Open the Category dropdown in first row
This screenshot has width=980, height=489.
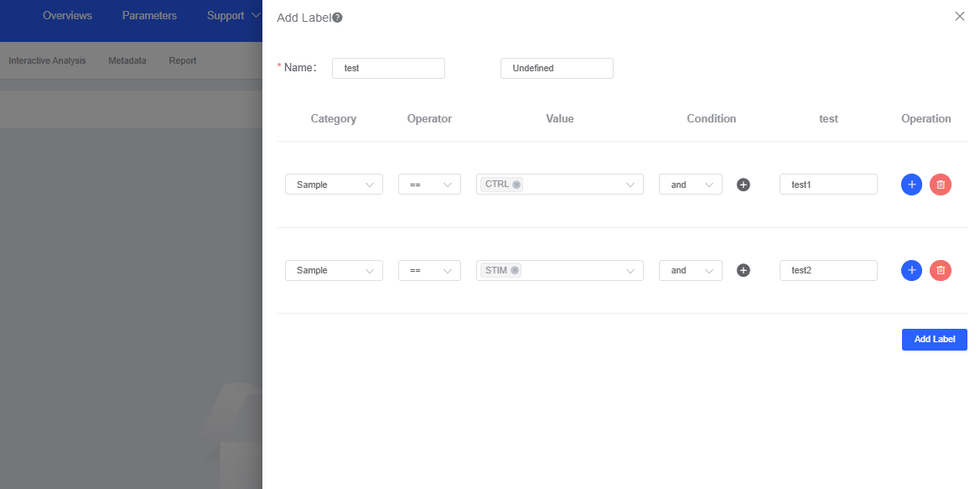334,185
